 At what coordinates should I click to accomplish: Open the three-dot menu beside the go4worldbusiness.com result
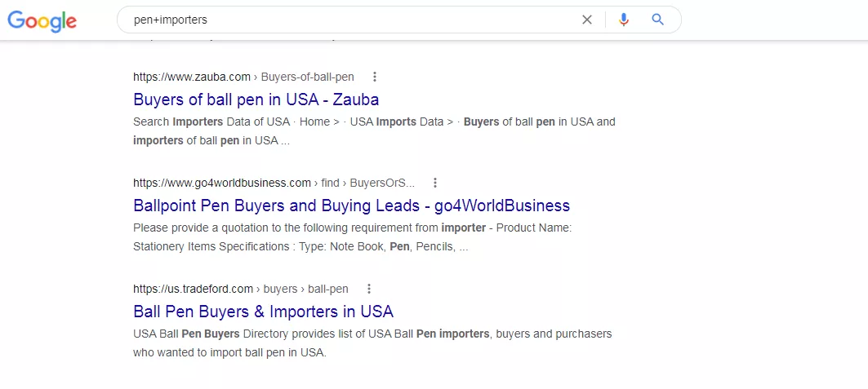click(435, 183)
